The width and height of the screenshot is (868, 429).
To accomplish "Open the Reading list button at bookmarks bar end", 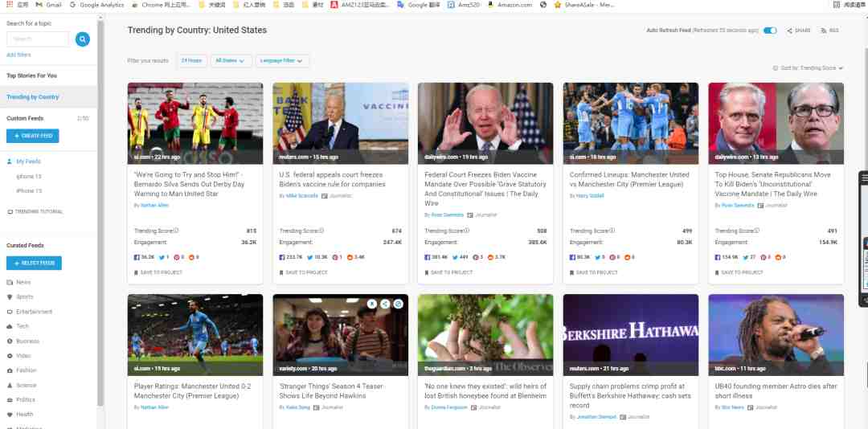I will pyautogui.click(x=850, y=5).
